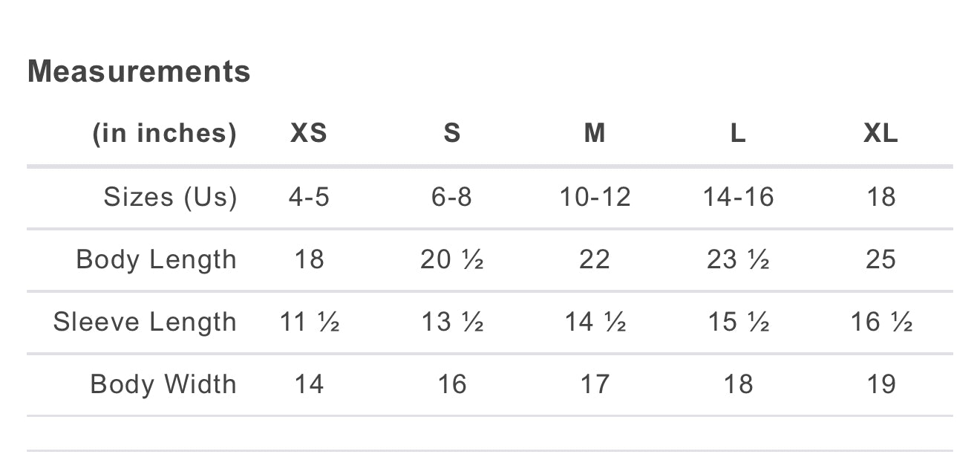Click the "(in inches)" header label

click(x=164, y=134)
